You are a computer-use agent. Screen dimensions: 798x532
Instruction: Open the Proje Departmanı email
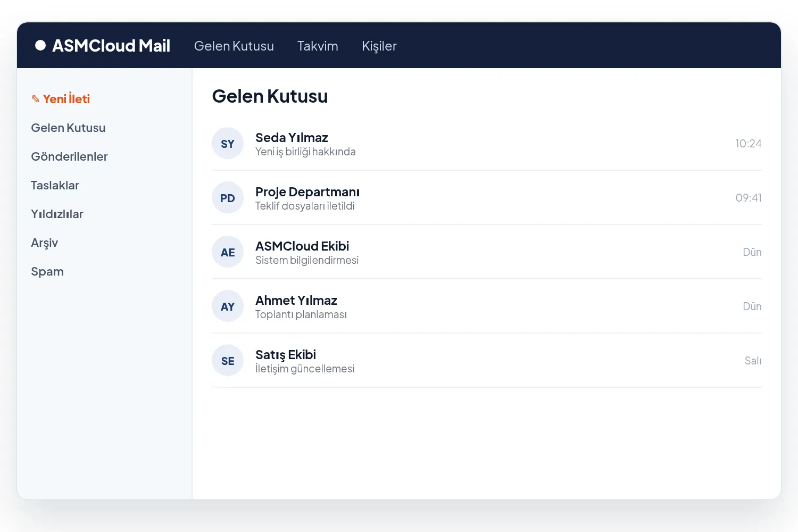point(487,198)
